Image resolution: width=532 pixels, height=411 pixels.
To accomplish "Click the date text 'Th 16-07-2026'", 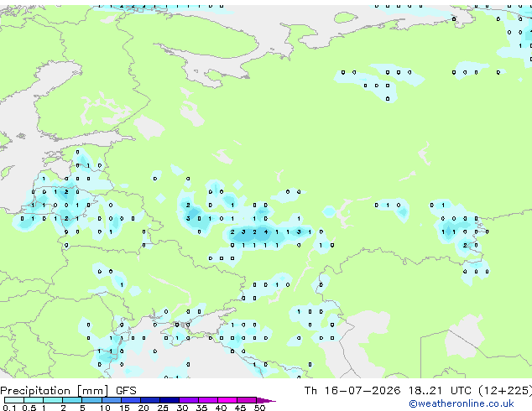I will click(x=352, y=391).
